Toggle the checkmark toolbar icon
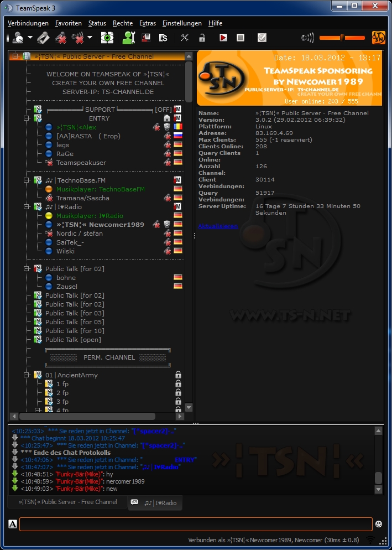This screenshot has height=550, width=392. click(x=262, y=38)
